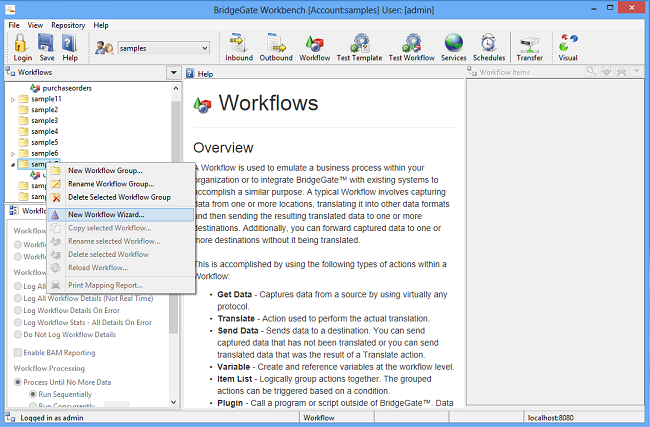650x427 pixels.
Task: Click the Workflow toolbar icon
Action: coord(314,47)
